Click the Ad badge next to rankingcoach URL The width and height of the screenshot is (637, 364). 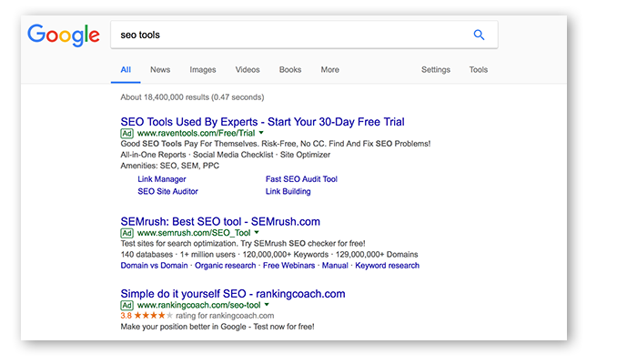pos(126,306)
